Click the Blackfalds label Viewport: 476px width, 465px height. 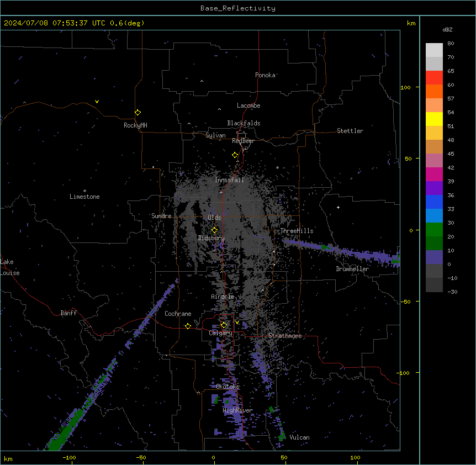(x=244, y=123)
